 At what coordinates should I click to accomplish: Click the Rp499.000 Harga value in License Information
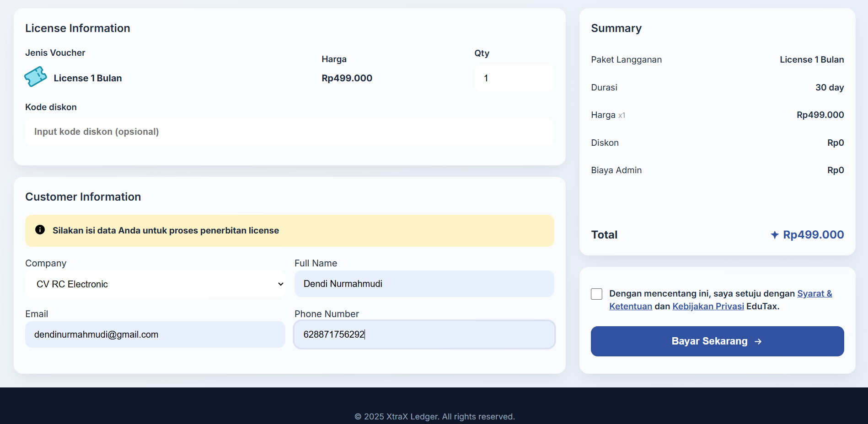tap(347, 78)
